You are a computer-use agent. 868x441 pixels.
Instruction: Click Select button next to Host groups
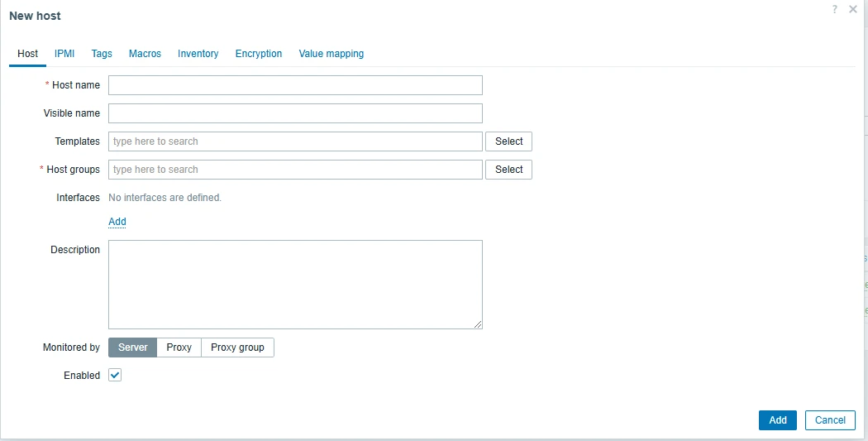coord(508,170)
